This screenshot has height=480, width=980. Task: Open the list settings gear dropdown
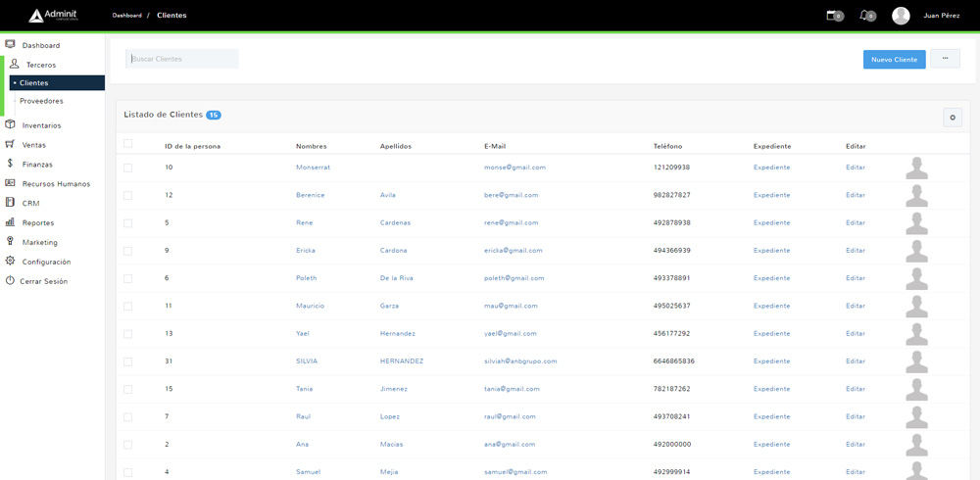coord(952,118)
